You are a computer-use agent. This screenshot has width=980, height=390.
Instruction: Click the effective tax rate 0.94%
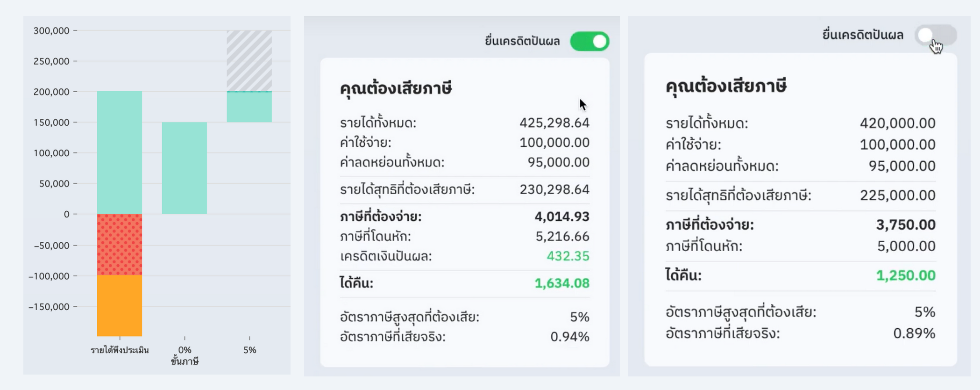(x=569, y=337)
